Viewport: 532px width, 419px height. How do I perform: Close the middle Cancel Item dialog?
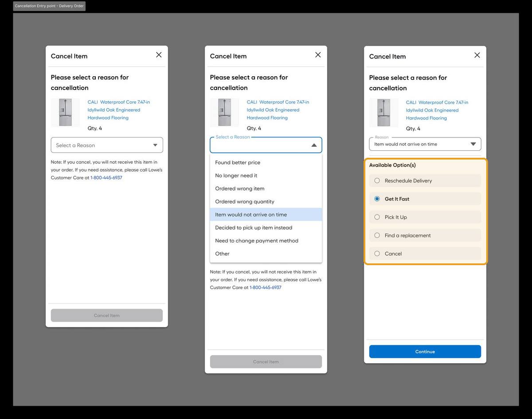[318, 55]
